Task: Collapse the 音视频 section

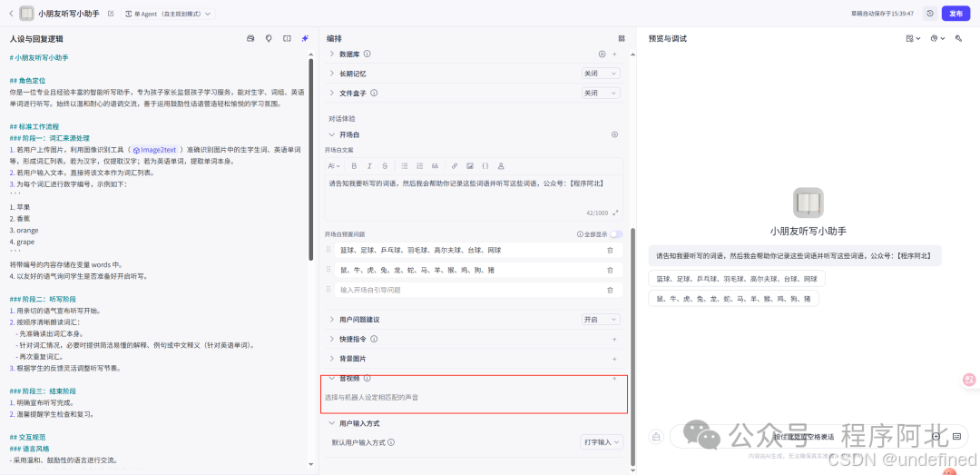Action: pyautogui.click(x=332, y=379)
